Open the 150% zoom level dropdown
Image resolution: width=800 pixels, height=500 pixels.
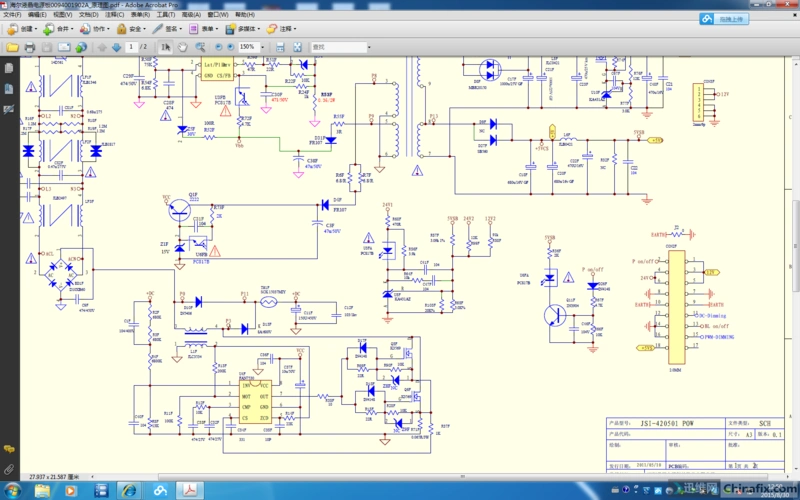tap(262, 47)
